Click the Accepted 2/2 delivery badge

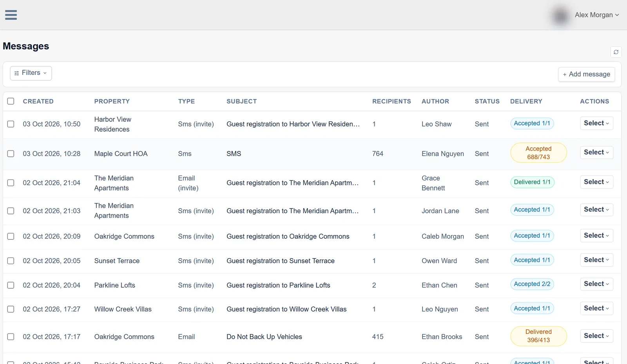pyautogui.click(x=532, y=284)
